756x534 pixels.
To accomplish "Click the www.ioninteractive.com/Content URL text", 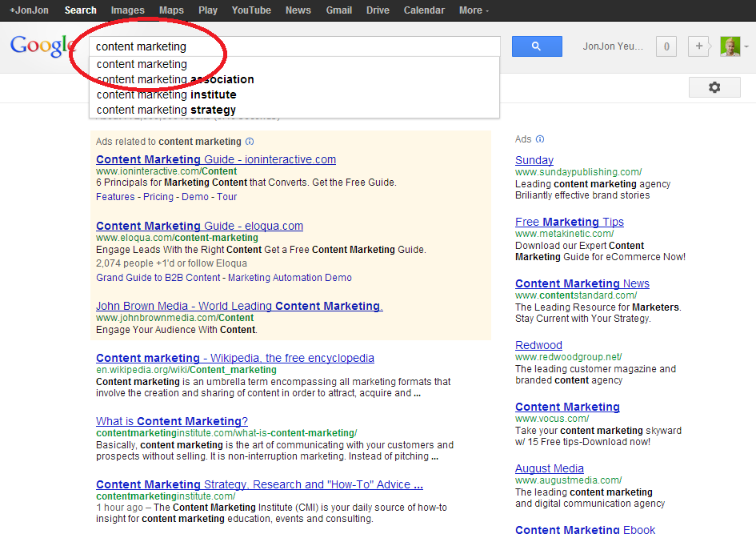I will coord(166,171).
